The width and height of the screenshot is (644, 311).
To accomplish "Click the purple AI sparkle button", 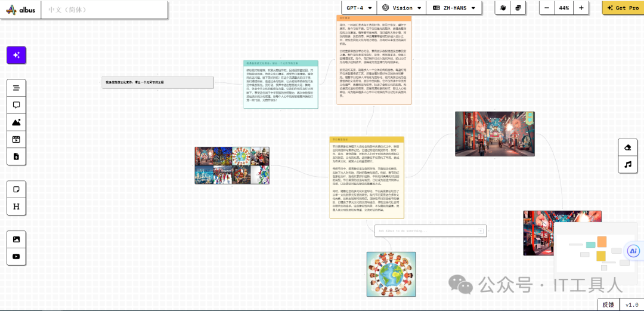I will coord(16,55).
